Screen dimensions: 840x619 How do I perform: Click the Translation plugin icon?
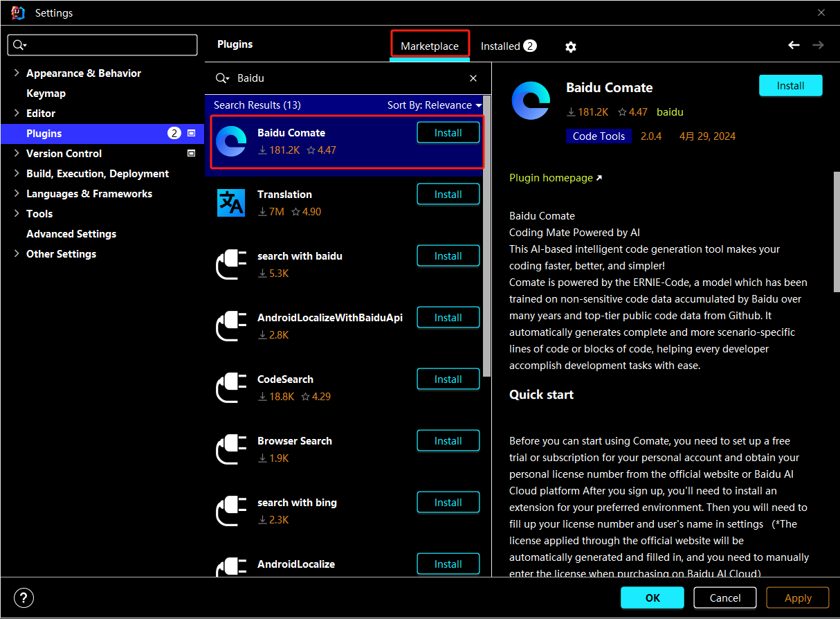[231, 203]
